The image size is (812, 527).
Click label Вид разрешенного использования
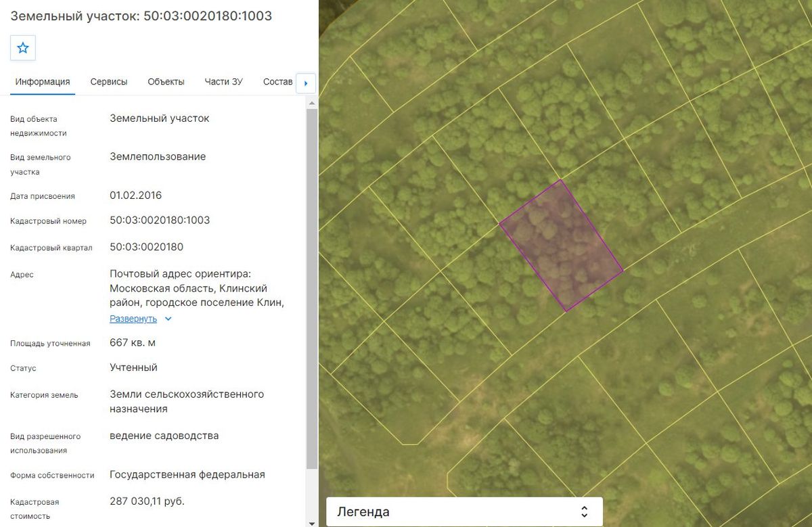click(x=45, y=443)
